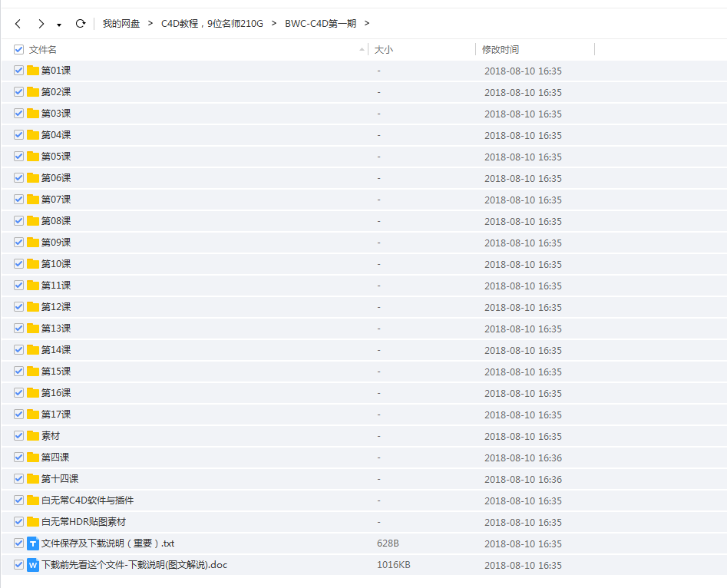Click the back navigation arrow

(x=17, y=24)
